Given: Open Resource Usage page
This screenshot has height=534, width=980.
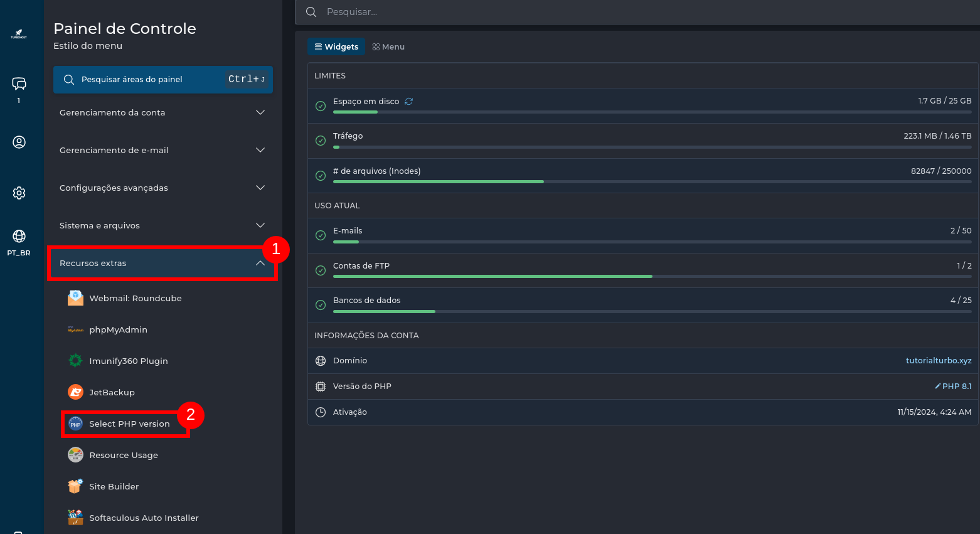Looking at the screenshot, I should pos(123,455).
